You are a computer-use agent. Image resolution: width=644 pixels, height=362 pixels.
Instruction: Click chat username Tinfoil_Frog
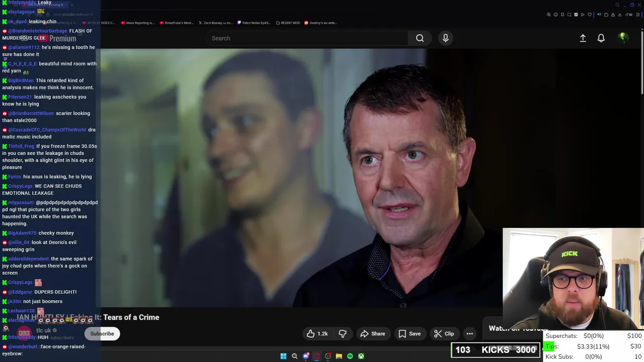pyautogui.click(x=21, y=146)
